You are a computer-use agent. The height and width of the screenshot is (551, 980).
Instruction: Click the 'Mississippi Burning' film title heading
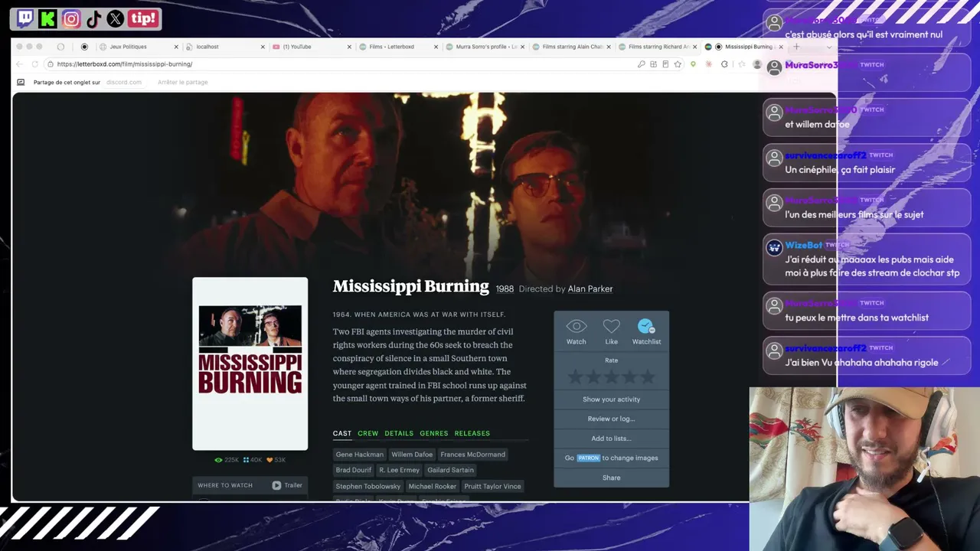click(411, 287)
